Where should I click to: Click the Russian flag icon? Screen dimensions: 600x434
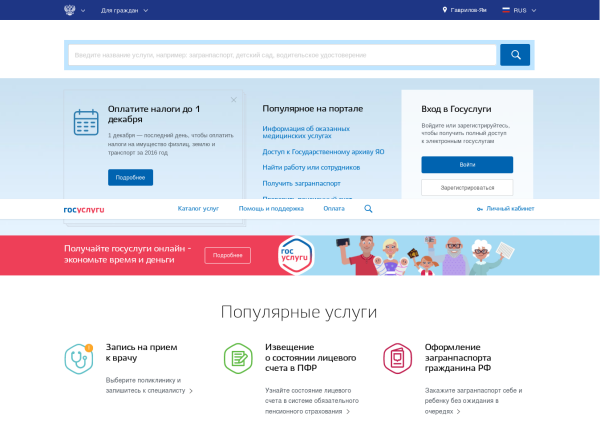point(506,10)
